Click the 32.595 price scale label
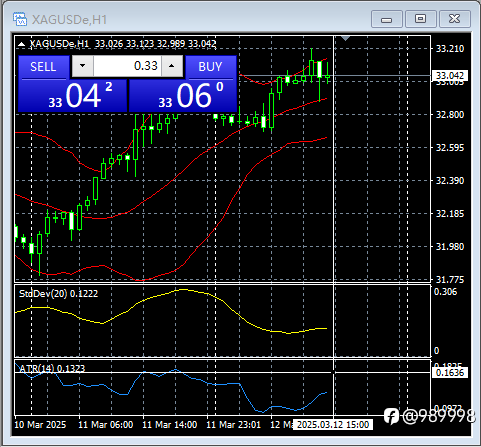This screenshot has width=481, height=447. point(450,148)
